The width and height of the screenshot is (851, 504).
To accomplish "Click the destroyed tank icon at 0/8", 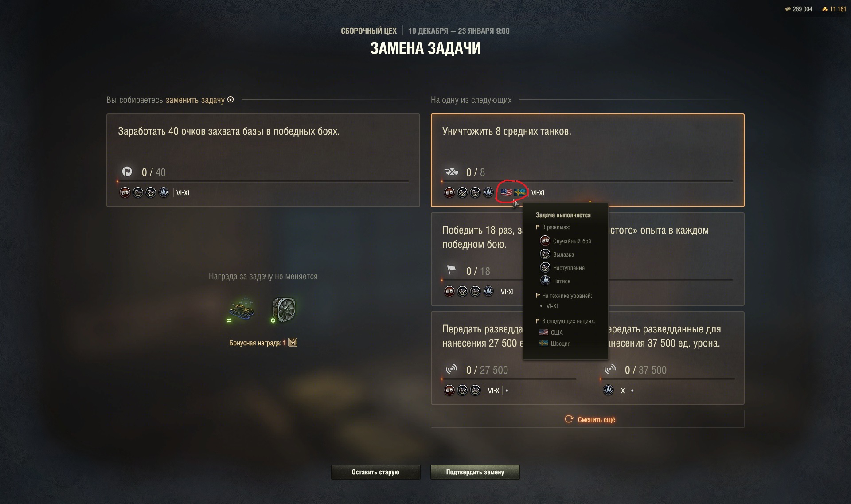I will (x=451, y=172).
